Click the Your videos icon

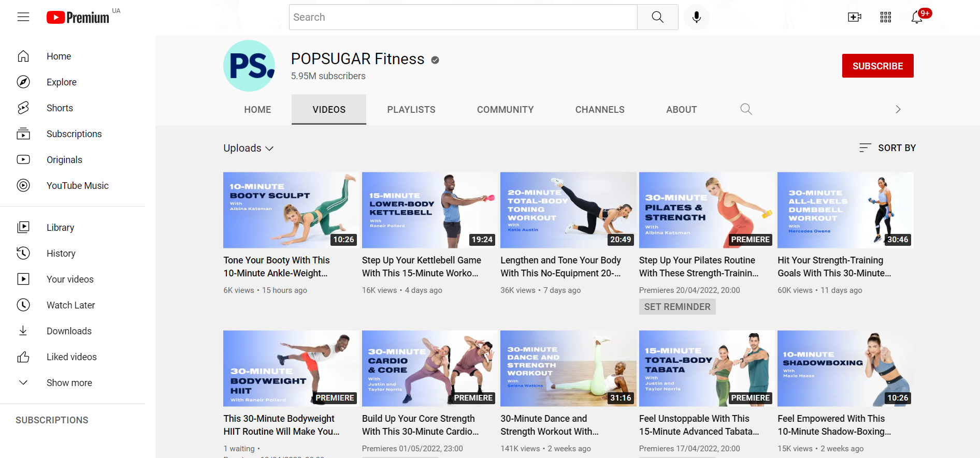point(23,279)
